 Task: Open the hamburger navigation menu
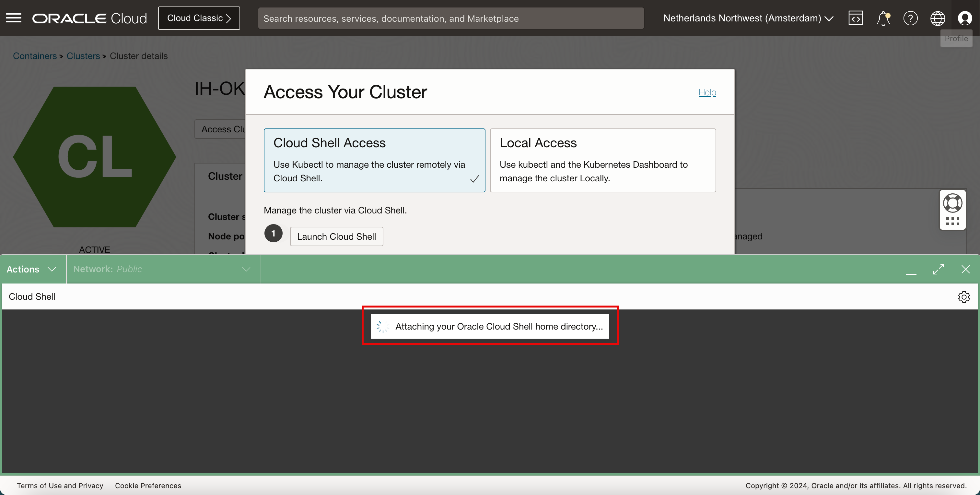click(x=14, y=18)
